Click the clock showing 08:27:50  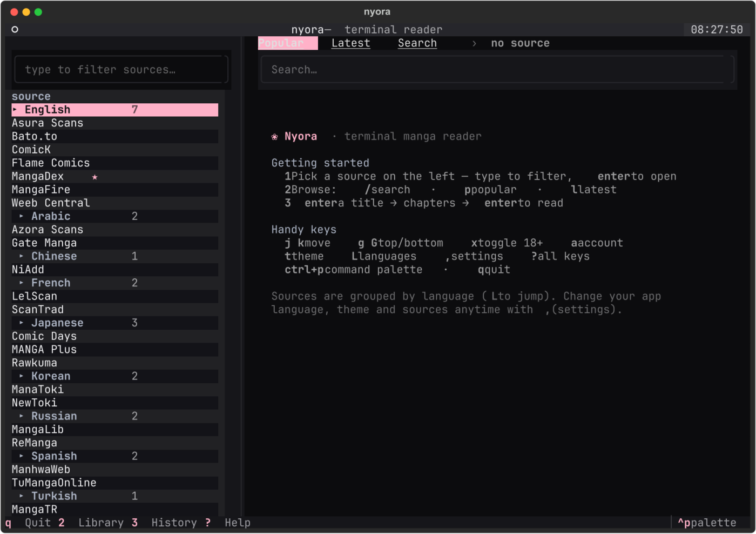717,30
